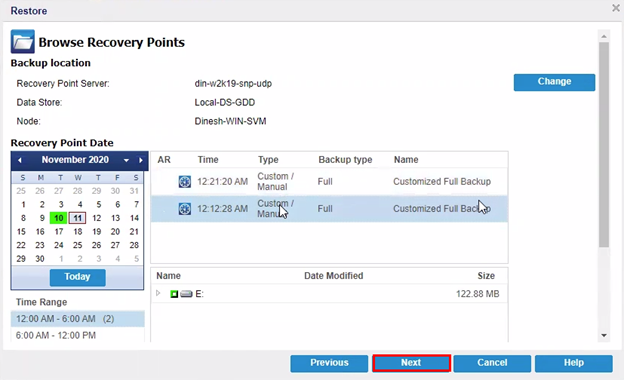This screenshot has width=624, height=380.
Task: Click the Today button in calendar
Action: pos(78,277)
